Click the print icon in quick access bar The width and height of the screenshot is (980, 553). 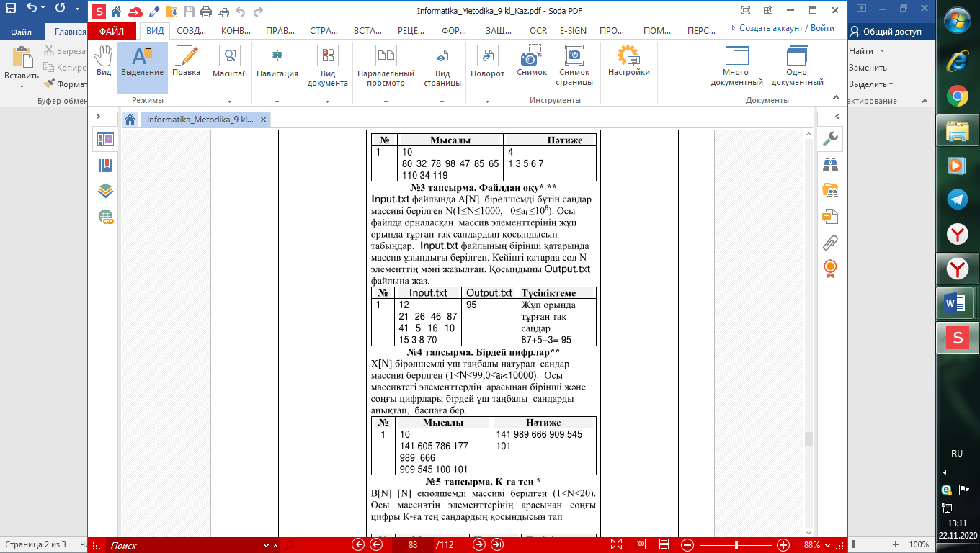(x=205, y=12)
